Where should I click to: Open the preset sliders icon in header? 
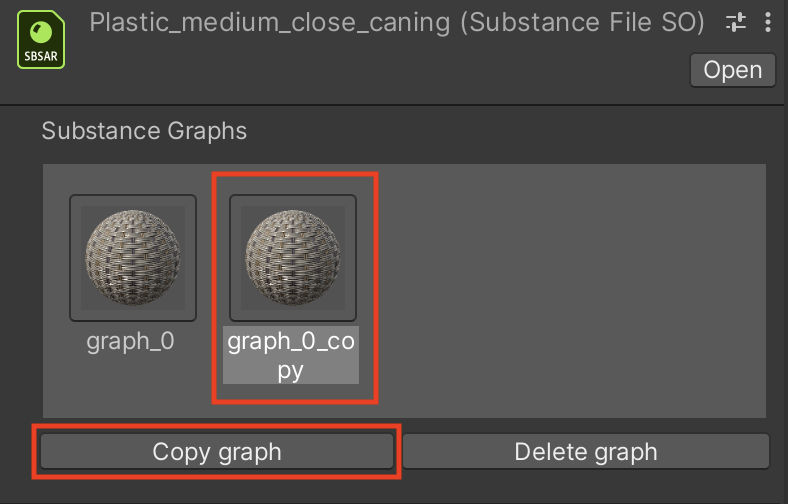tap(736, 22)
